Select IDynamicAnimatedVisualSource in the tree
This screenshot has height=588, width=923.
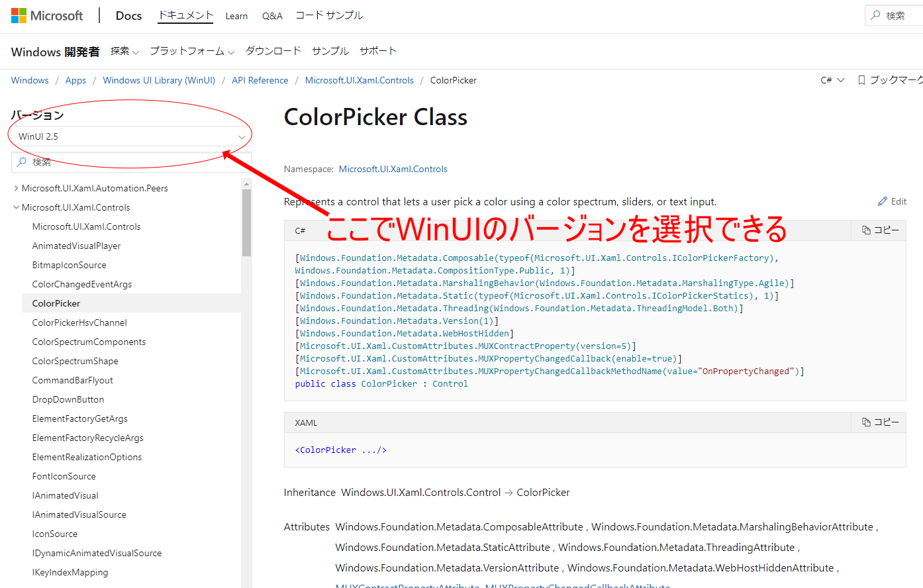point(97,553)
